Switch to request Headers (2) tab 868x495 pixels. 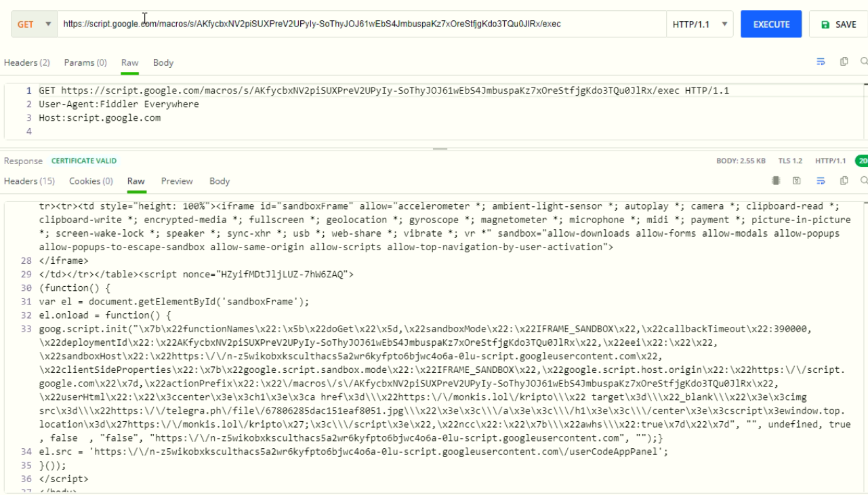pyautogui.click(x=27, y=62)
